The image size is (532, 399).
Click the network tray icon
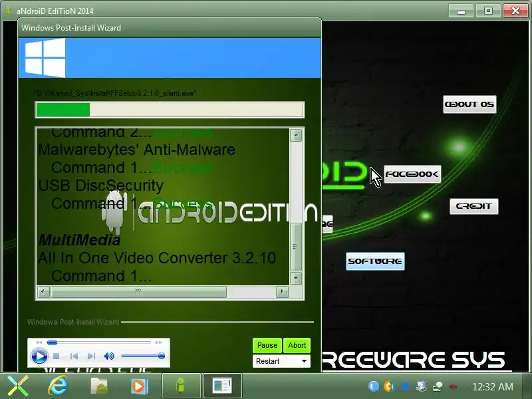[x=438, y=386]
